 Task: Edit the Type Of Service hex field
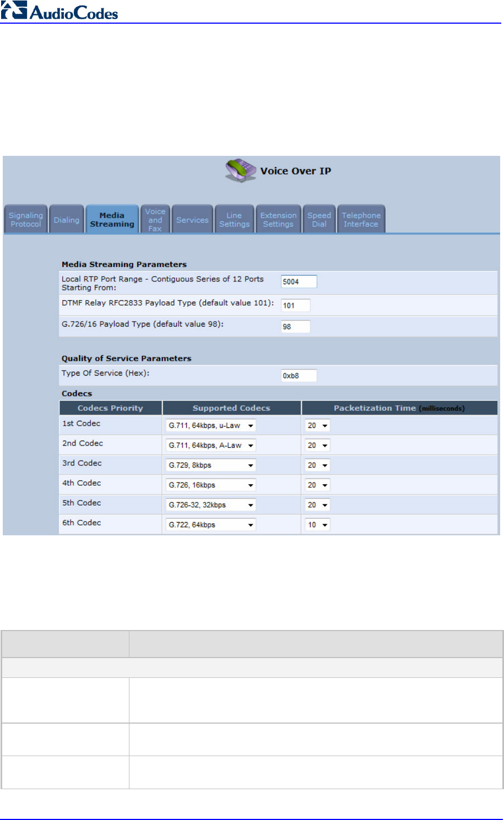[299, 376]
